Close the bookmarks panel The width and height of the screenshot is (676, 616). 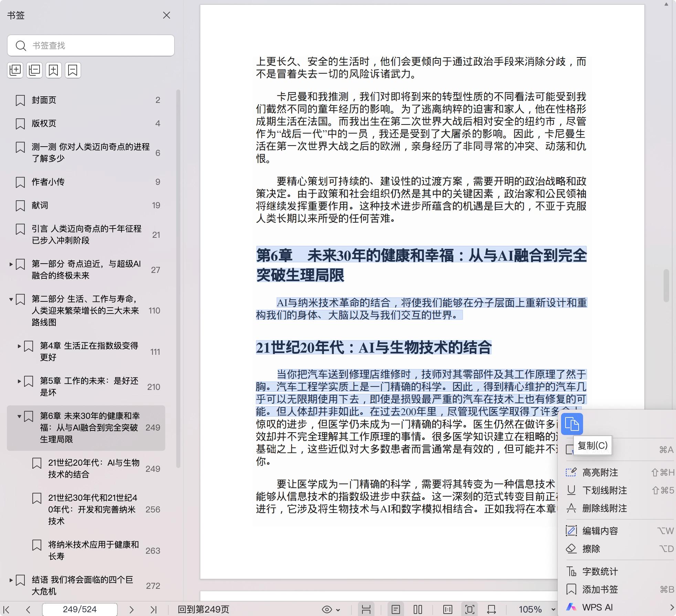pos(167,15)
